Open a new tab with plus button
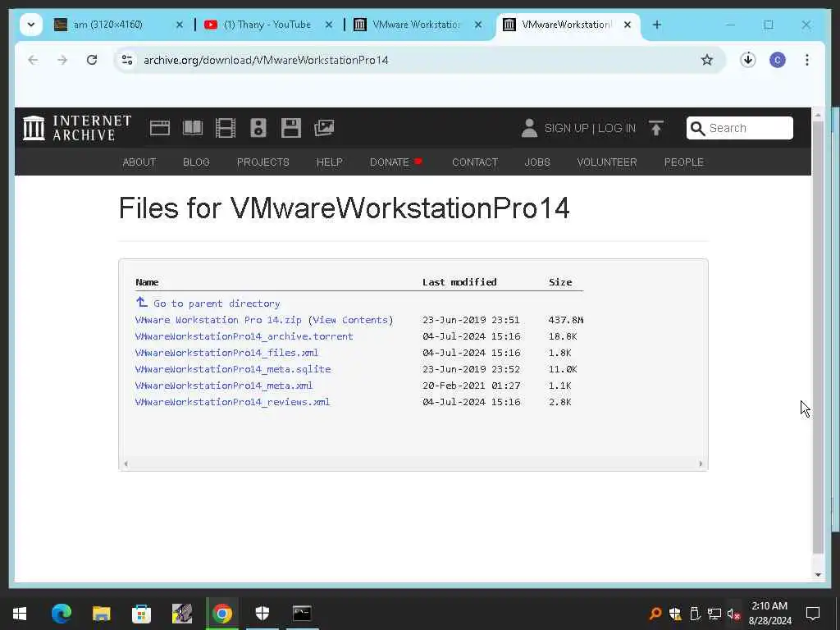The image size is (840, 630). pyautogui.click(x=657, y=25)
